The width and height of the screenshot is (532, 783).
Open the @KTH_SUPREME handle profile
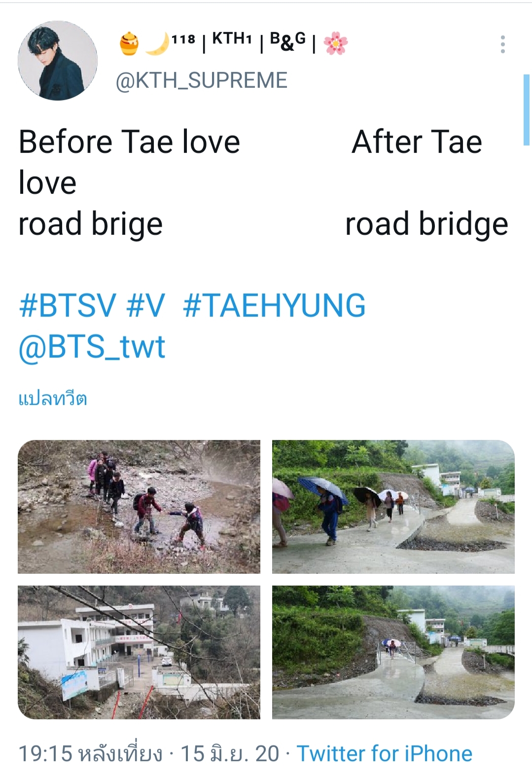click(202, 80)
